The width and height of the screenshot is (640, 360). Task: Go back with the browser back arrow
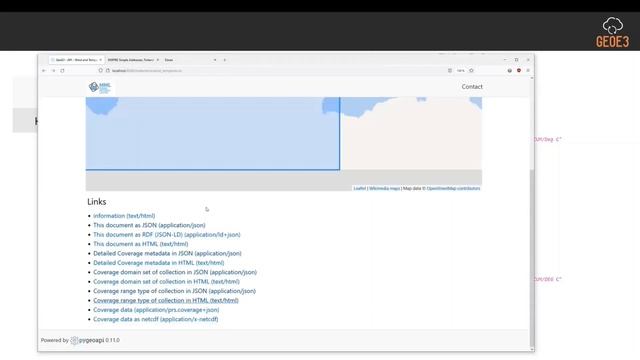pos(44,71)
